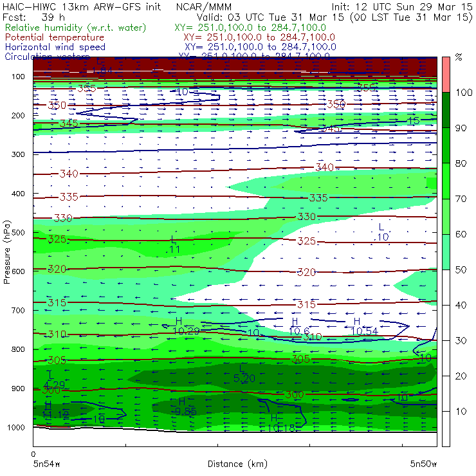476x476 pixels.
Task: Select the 'NCAR/MMM' header text
Action: click(x=204, y=7)
